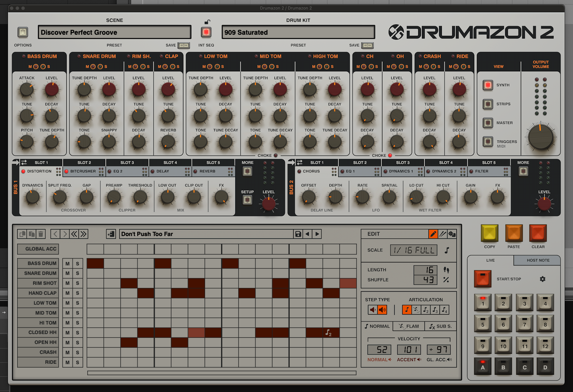Click the orange PASTE button

(x=514, y=233)
